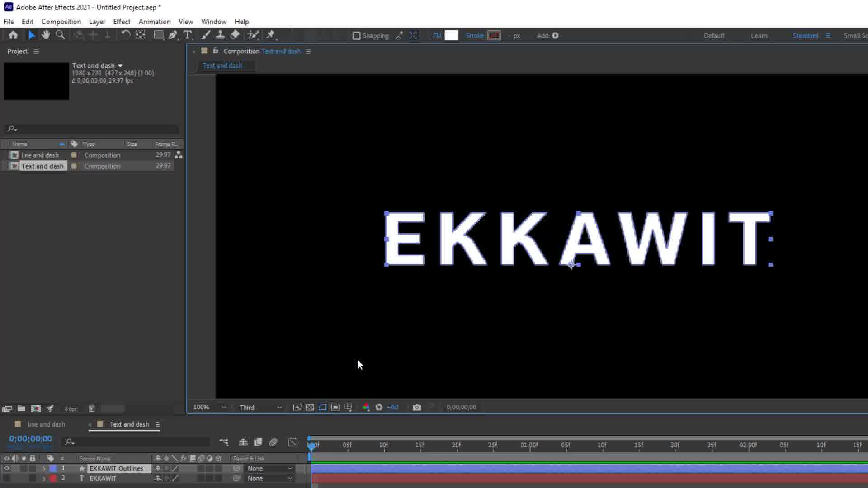
Task: Select the Puppet Pin tool
Action: point(271,35)
